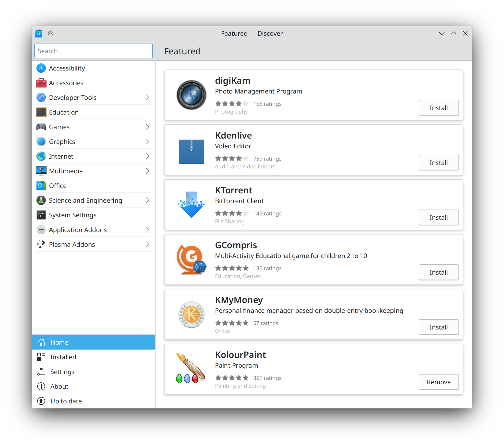The width and height of the screenshot is (504, 446).
Task: Click the KolourPaint paint program icon
Action: (191, 369)
